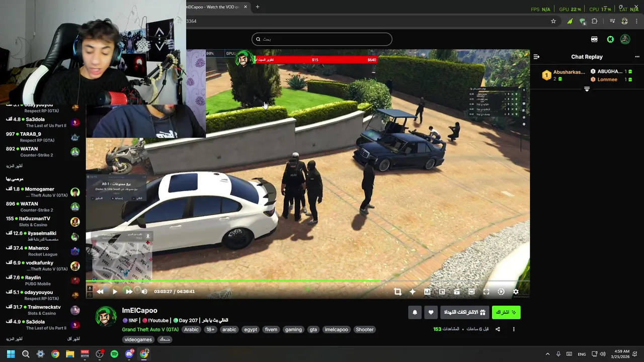Share the stream via share icon
Image resolution: width=644 pixels, height=362 pixels.
click(498, 329)
